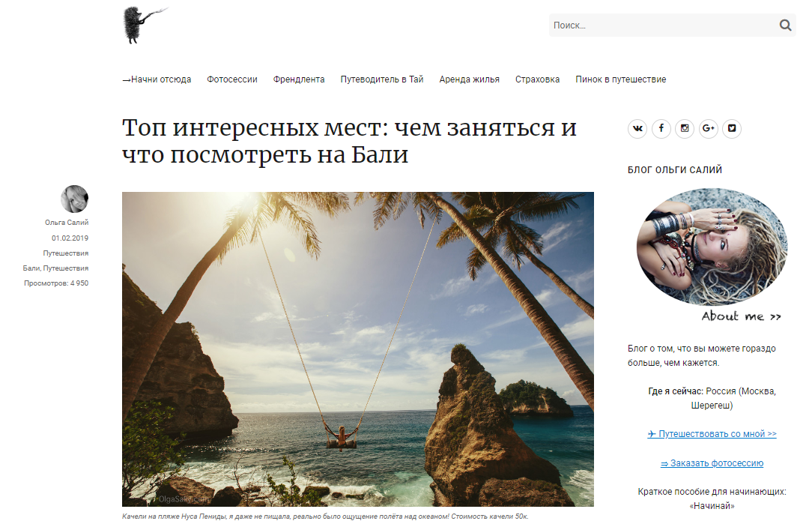Follow the Заказать фотосессию link
This screenshot has height=527, width=812.
(712, 463)
